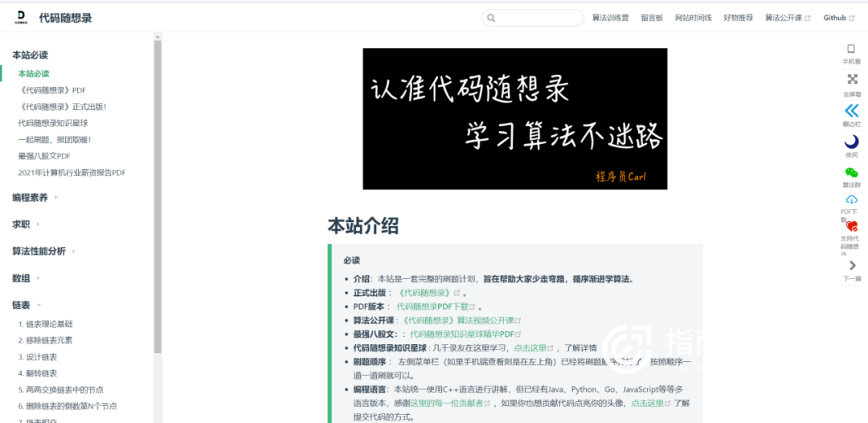Viewport: 868px width, 423px height.
Task: Open 算法公开课 in top navigation
Action: click(x=784, y=18)
